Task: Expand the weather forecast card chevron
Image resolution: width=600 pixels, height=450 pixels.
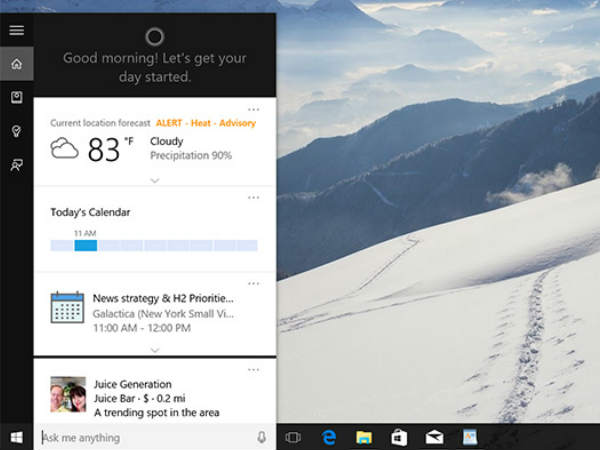Action: [154, 180]
